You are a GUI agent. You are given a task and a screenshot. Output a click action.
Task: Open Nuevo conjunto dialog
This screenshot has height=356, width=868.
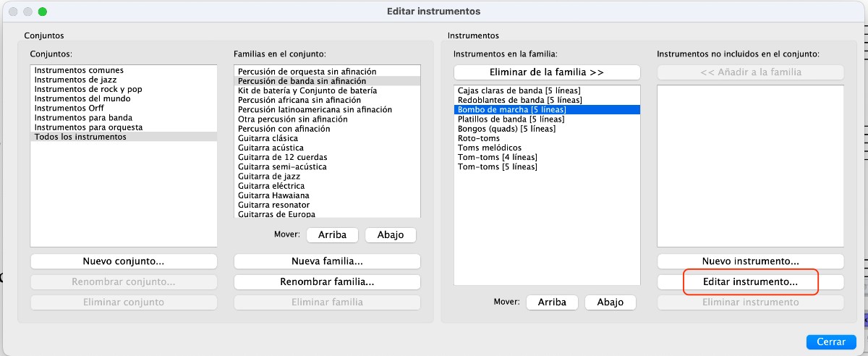(x=124, y=260)
